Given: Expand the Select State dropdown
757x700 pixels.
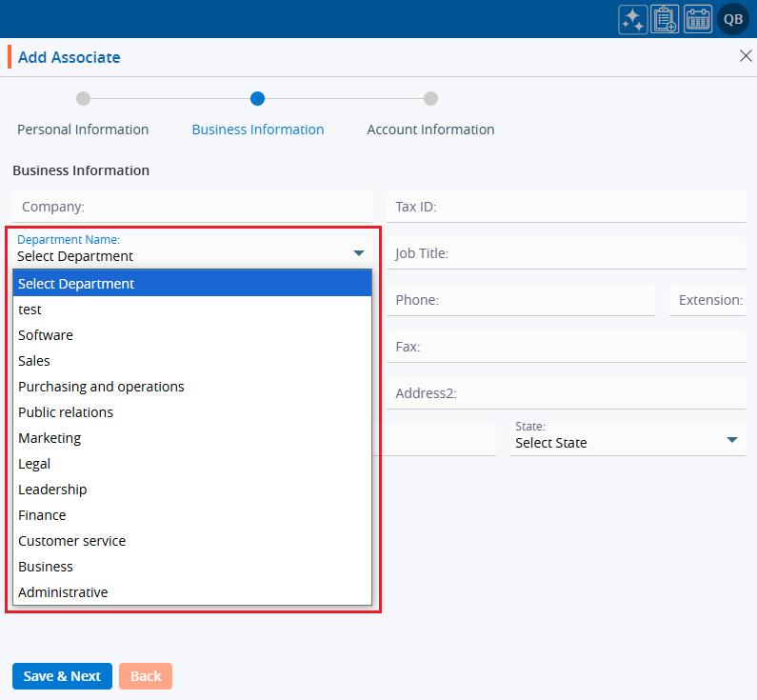Looking at the screenshot, I should click(x=731, y=440).
